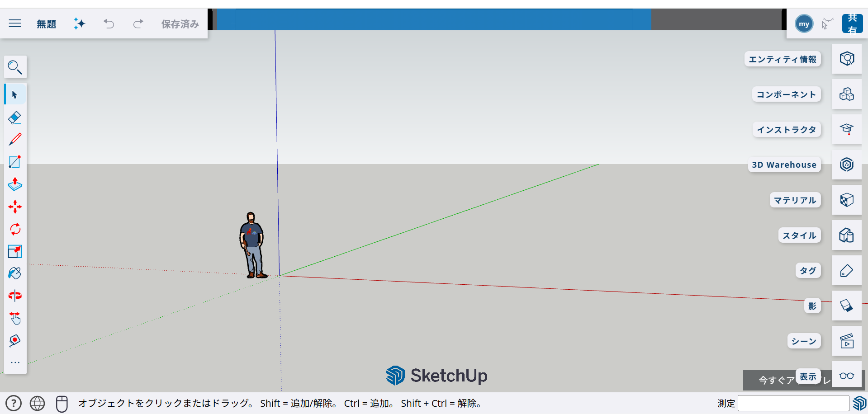Select the Line pencil tool
This screenshot has height=414, width=868.
click(x=15, y=140)
